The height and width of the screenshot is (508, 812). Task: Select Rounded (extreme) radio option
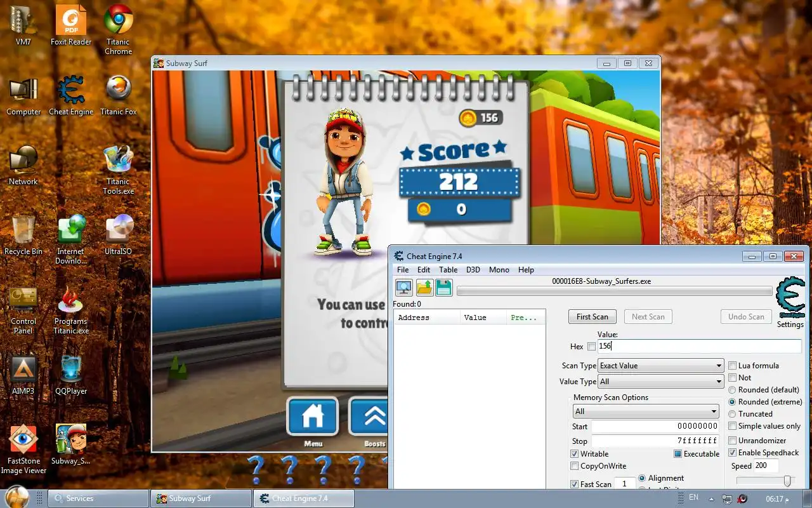point(733,402)
